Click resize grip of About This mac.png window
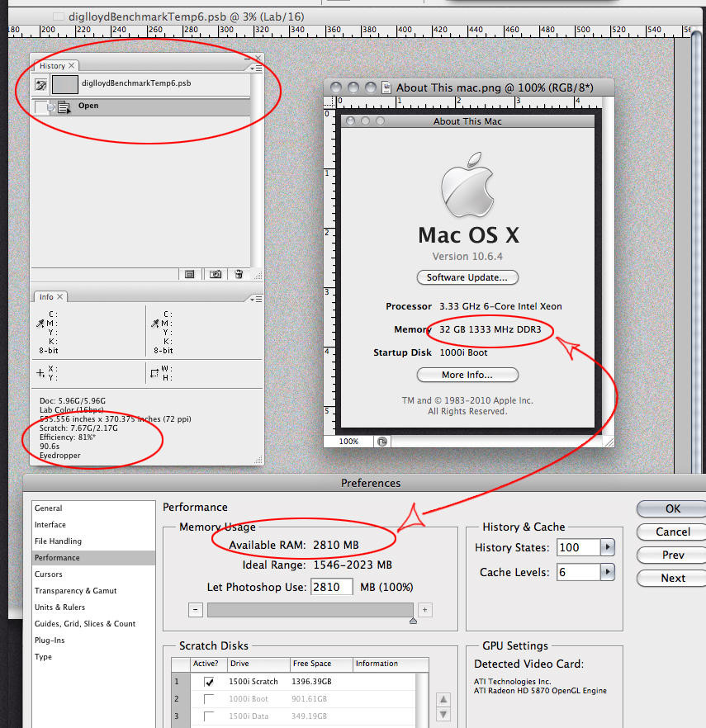 pos(609,442)
